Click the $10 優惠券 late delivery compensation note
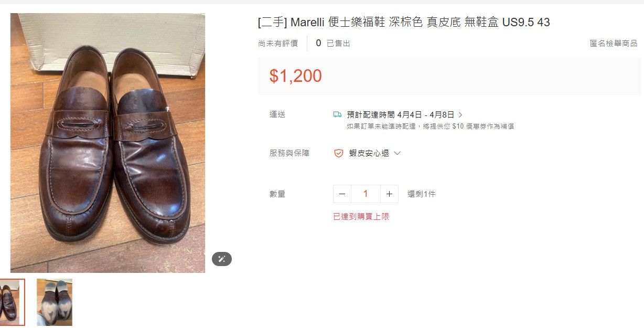The height and width of the screenshot is (328, 644). (x=430, y=126)
